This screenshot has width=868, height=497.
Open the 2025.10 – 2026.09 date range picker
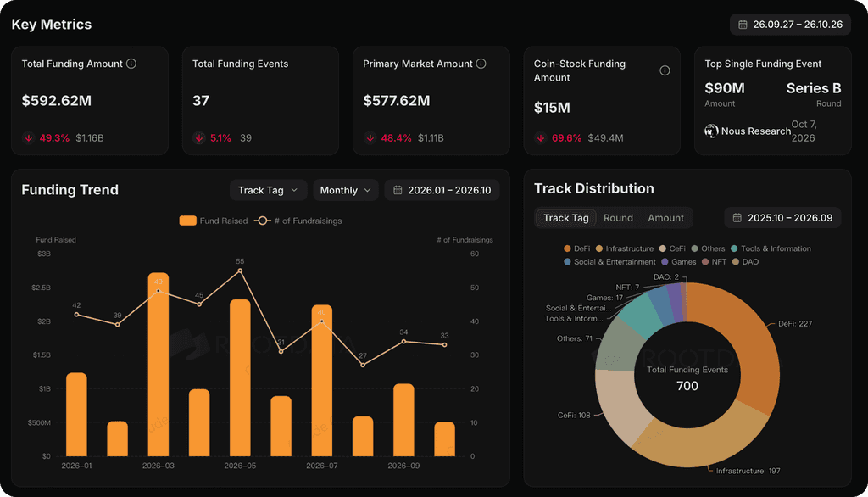(782, 218)
